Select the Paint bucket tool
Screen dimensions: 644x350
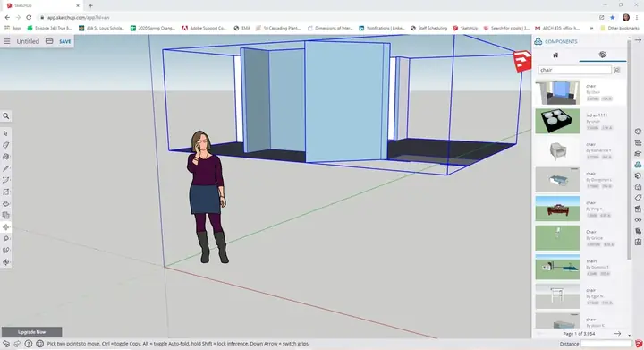[x=6, y=157]
